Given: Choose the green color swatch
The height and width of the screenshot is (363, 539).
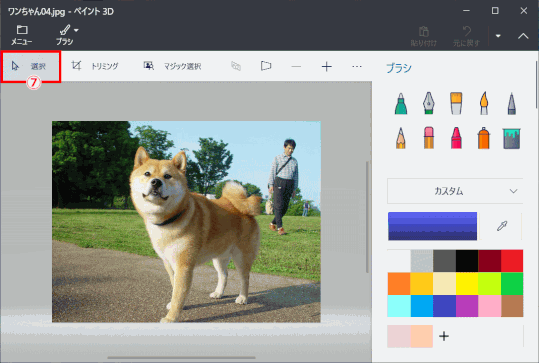Looking at the screenshot, I should point(512,284).
